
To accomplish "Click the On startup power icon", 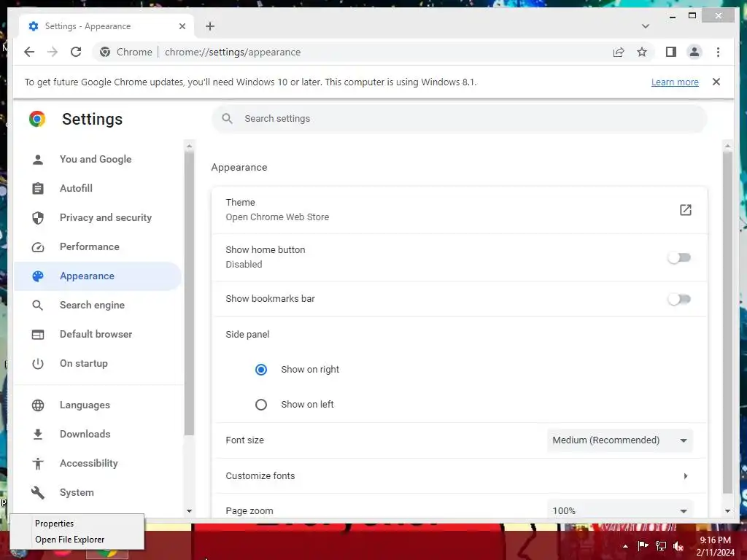I will pos(38,364).
